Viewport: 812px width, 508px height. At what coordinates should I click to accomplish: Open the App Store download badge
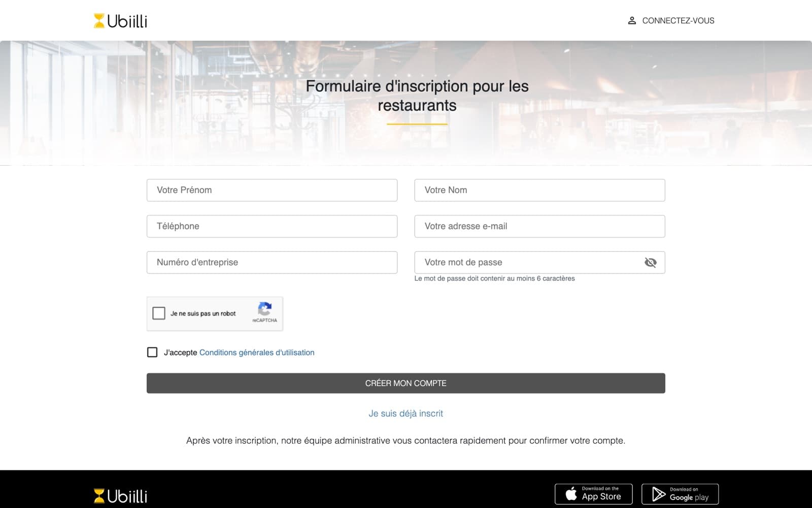593,494
